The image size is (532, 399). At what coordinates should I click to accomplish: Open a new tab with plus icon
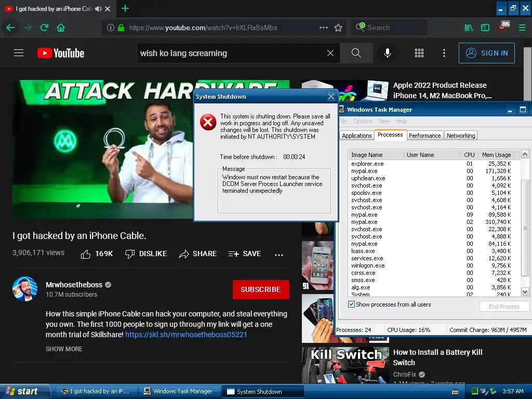125,8
